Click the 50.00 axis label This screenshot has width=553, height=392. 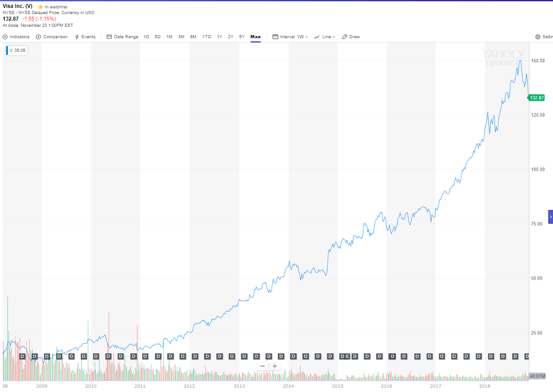[537, 278]
